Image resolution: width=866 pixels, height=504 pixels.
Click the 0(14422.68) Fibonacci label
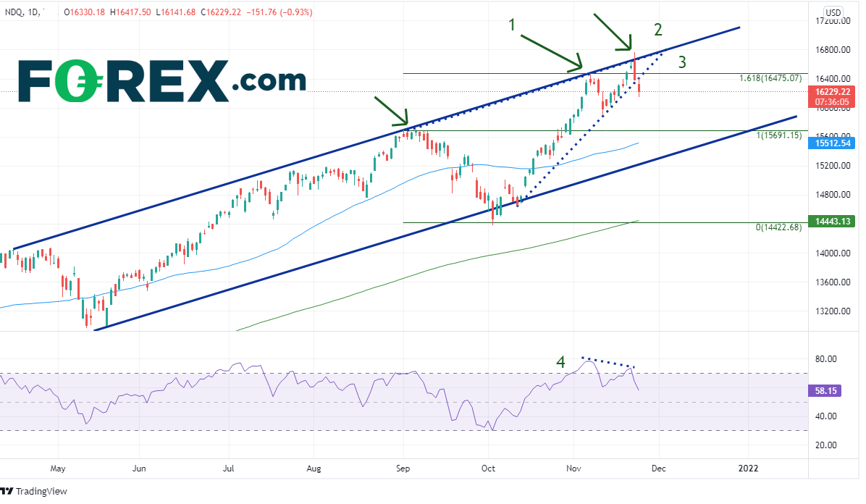(778, 227)
